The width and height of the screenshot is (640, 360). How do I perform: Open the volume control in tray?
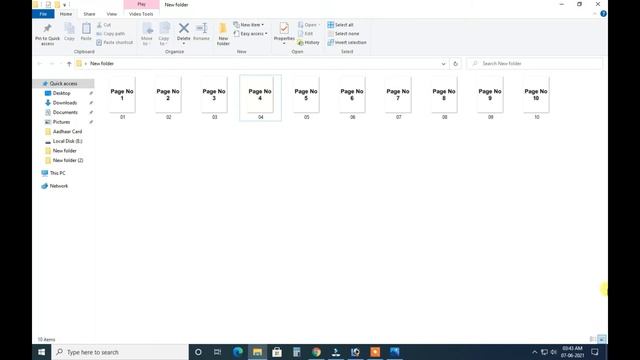553,352
